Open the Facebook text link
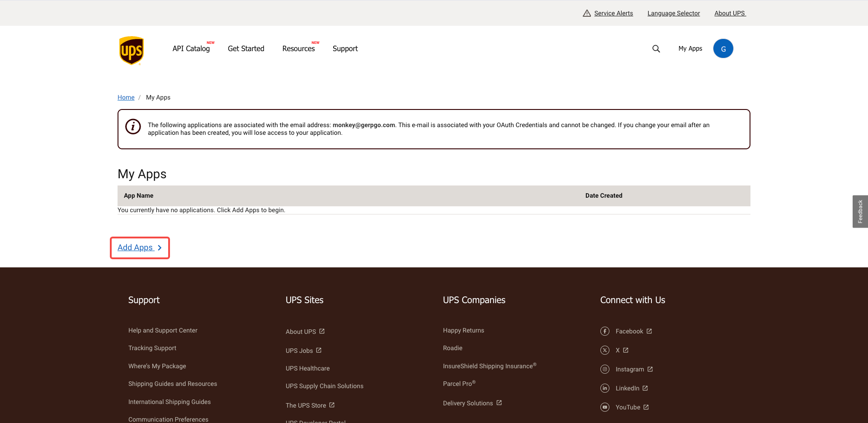868x423 pixels. 629,331
